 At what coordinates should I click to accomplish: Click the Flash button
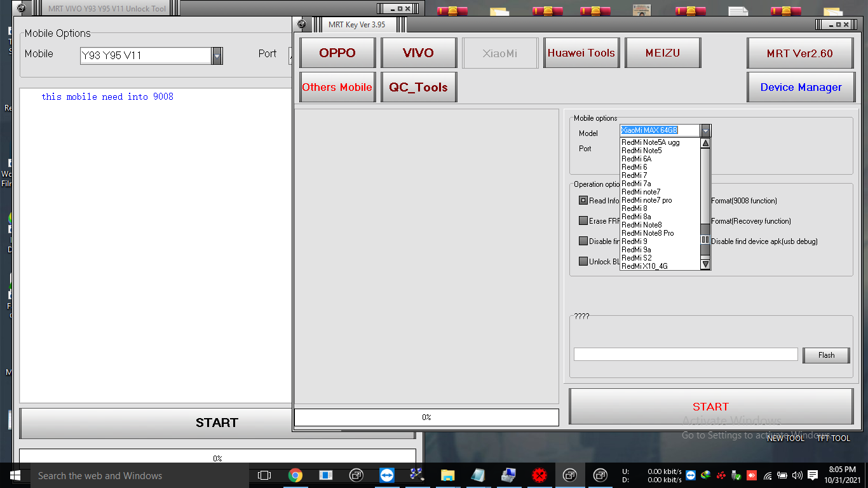click(826, 355)
